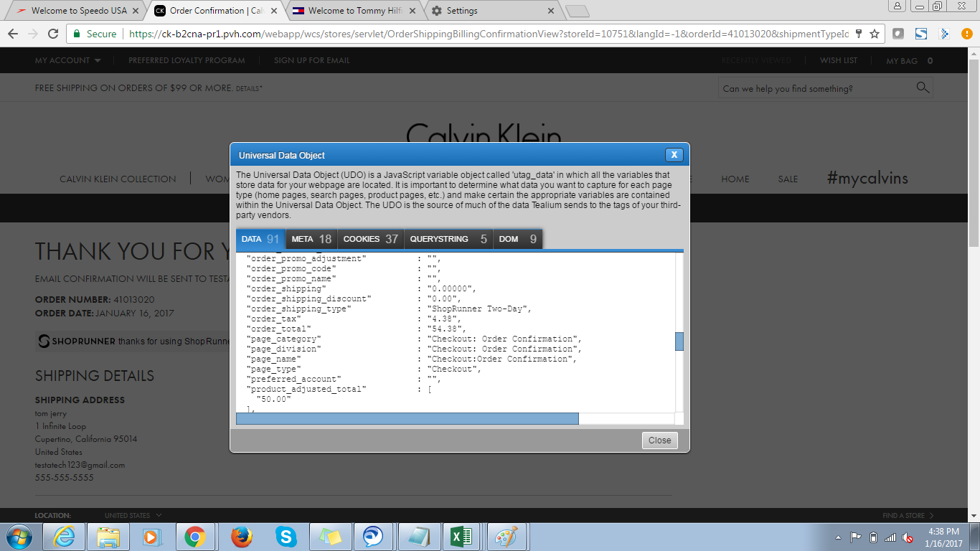Image resolution: width=980 pixels, height=551 pixels.
Task: Click the Action Center flag icon
Action: coord(855,537)
